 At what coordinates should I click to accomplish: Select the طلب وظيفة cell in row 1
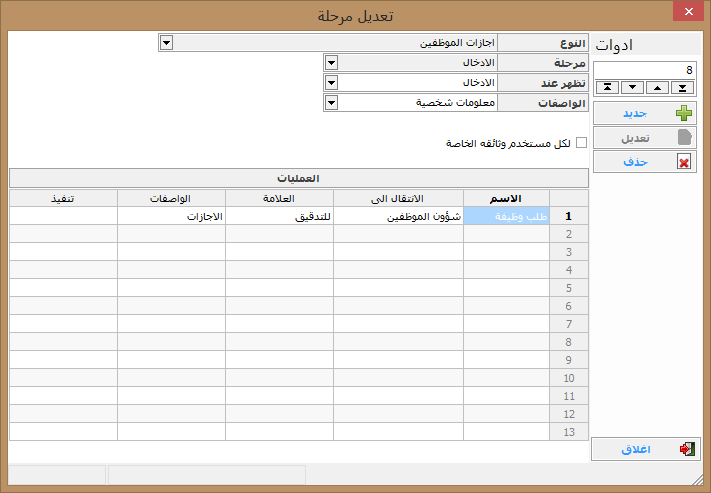point(506,216)
